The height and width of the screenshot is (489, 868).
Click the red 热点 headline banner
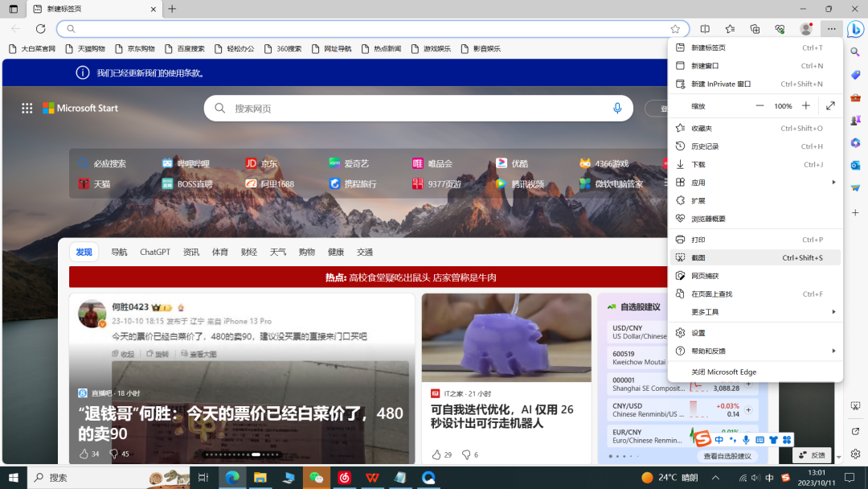tap(368, 277)
